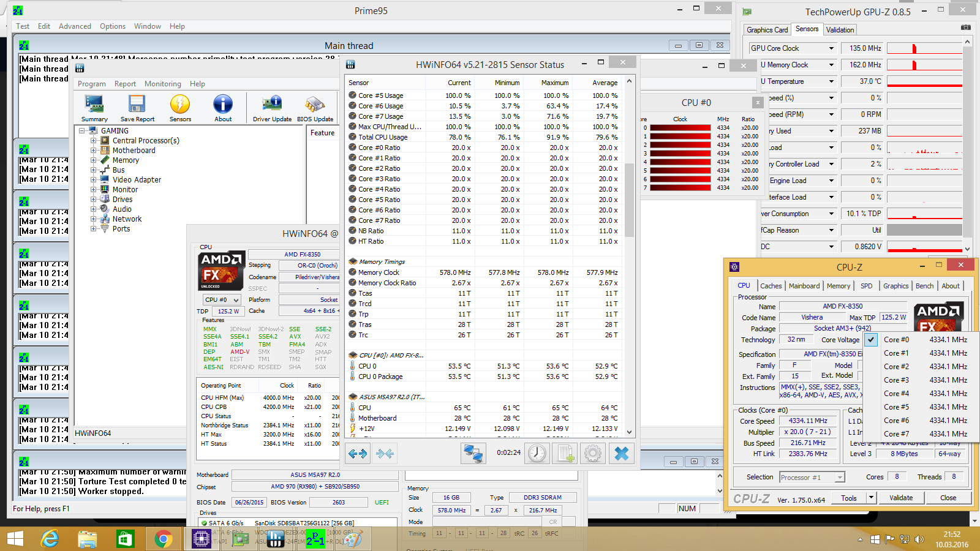Switch to Google Chrome on the taskbar
Viewport: 980px width, 551px height.
[x=163, y=539]
